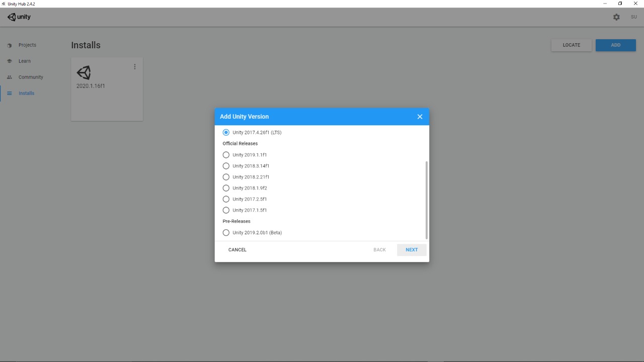Screen dimensions: 644x362
Task: Click the NEXT button in dialog
Action: pyautogui.click(x=412, y=250)
